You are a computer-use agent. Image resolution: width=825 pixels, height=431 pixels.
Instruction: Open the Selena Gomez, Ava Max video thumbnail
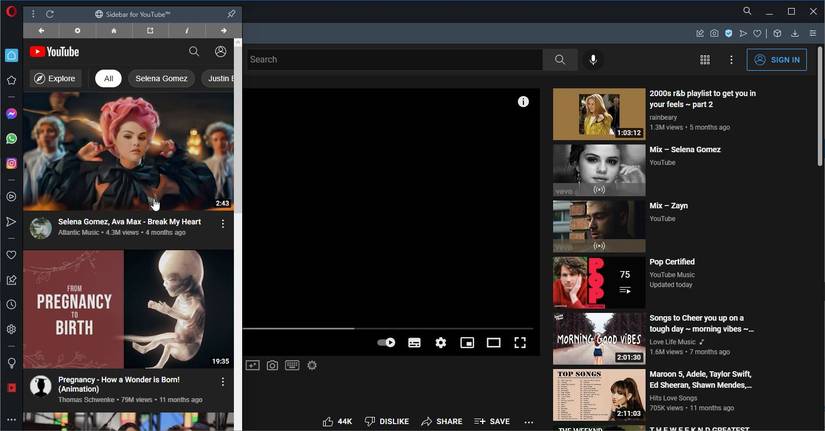[128, 152]
